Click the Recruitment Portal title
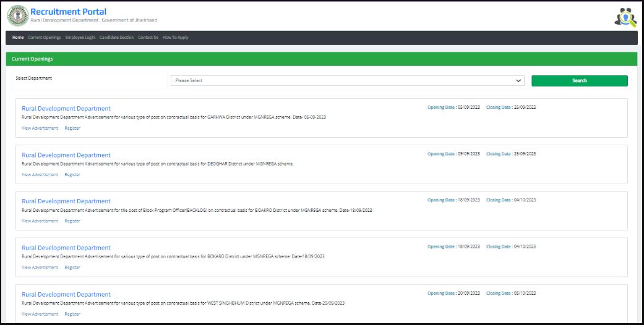Image resolution: width=644 pixels, height=325 pixels. (x=68, y=12)
